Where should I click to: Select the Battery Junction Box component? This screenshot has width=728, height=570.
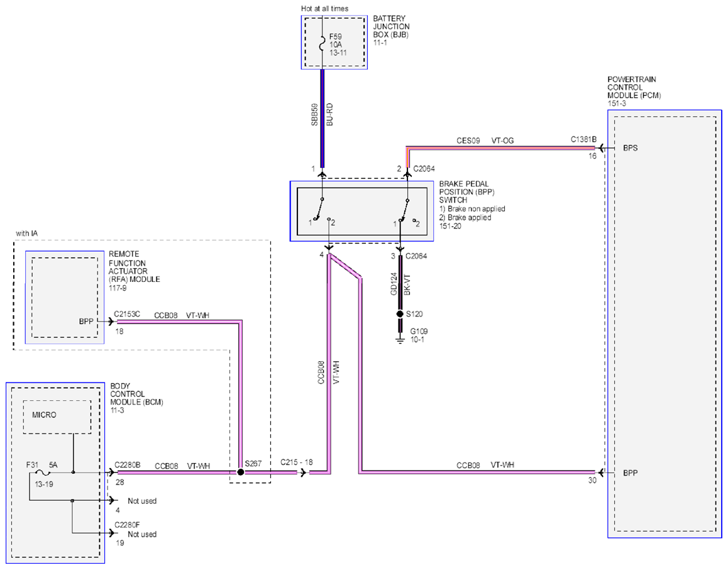(334, 43)
